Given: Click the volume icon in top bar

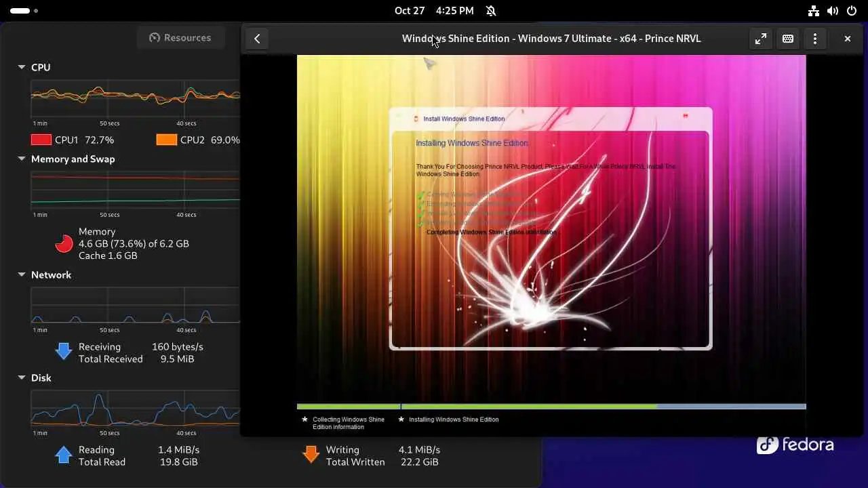Looking at the screenshot, I should [833, 11].
